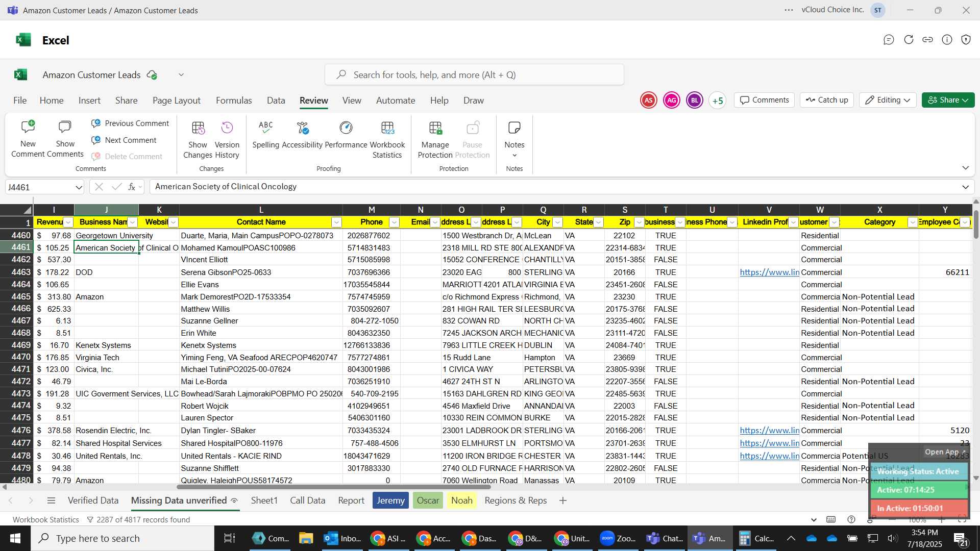Open the workbook title dropdown chevron
The image size is (980, 551).
click(x=181, y=75)
